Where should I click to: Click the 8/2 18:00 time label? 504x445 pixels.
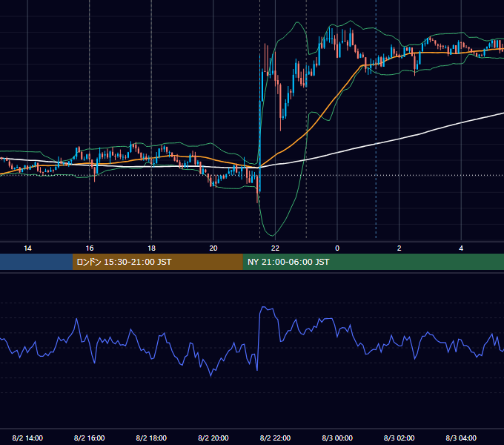point(151,438)
